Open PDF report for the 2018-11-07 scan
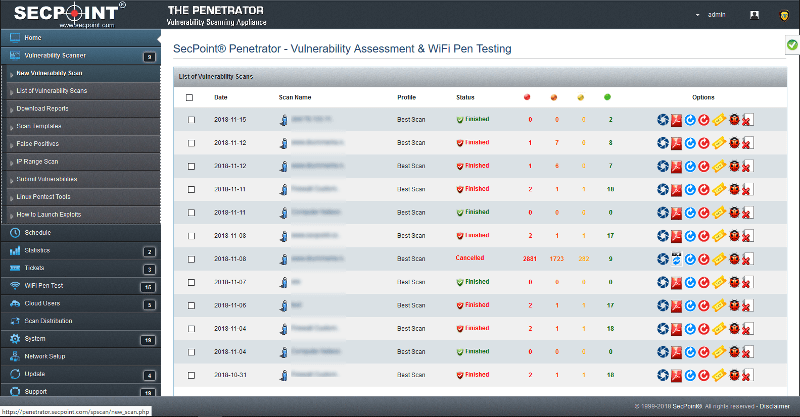 point(677,282)
